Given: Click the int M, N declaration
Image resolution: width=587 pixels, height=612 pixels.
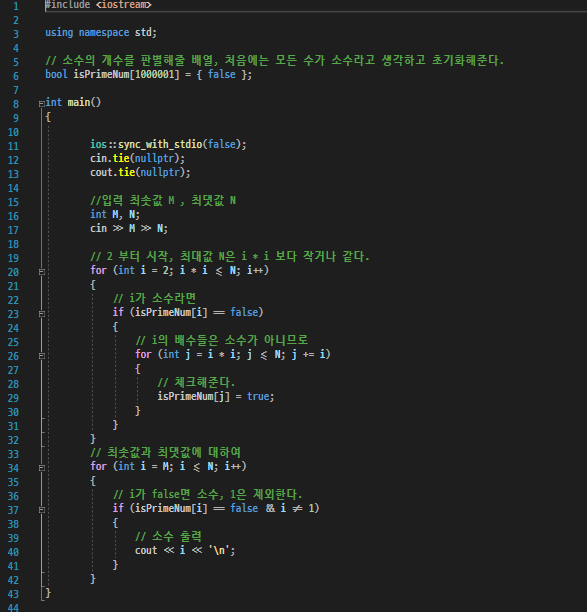Looking at the screenshot, I should tap(115, 214).
